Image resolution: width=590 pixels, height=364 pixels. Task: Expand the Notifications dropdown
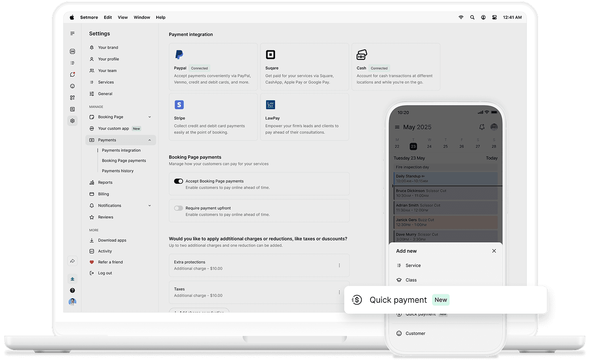tap(149, 205)
